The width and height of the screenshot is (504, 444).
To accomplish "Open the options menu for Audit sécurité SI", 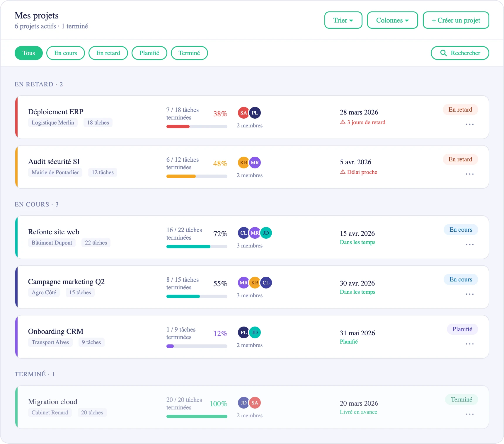I will [x=470, y=174].
